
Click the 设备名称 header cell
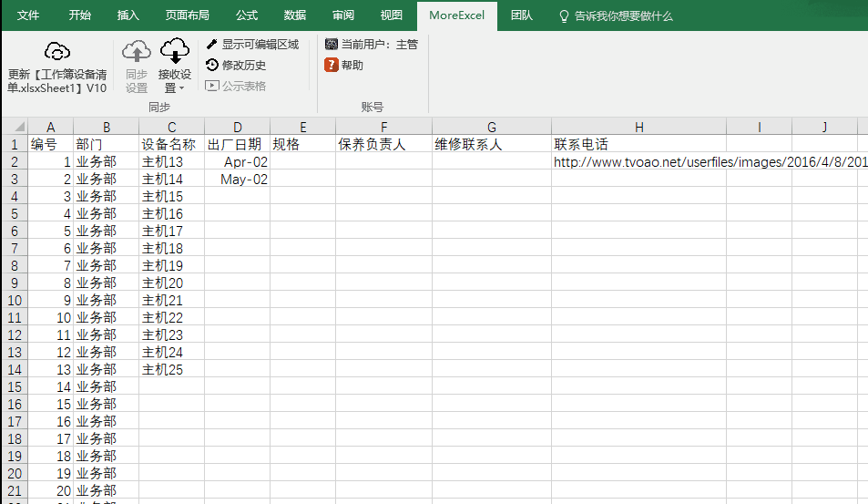click(171, 144)
